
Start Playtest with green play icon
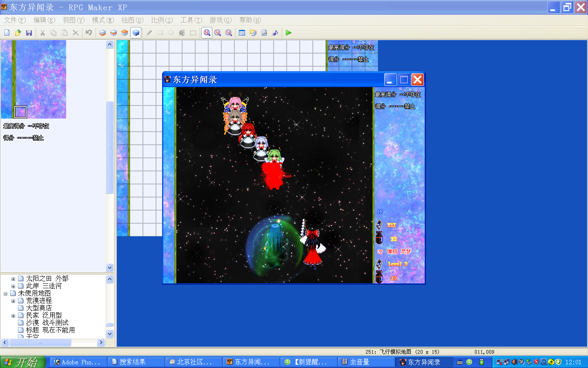[x=289, y=33]
